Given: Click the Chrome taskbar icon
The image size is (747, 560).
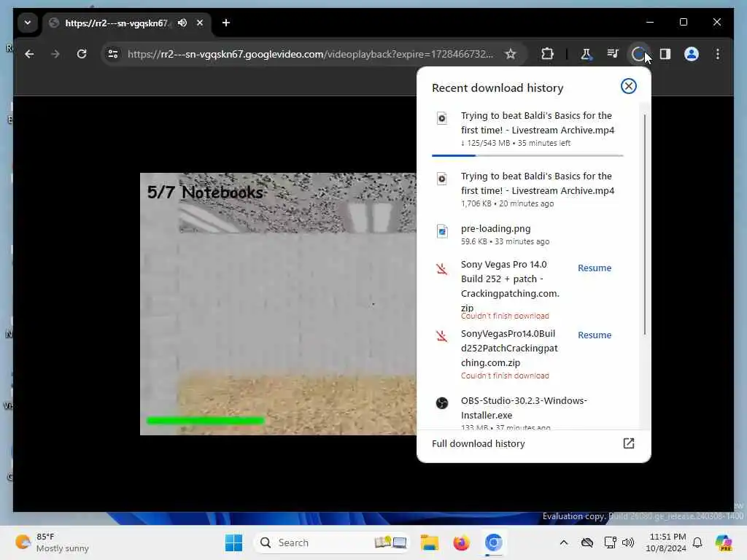Looking at the screenshot, I should click(x=494, y=542).
